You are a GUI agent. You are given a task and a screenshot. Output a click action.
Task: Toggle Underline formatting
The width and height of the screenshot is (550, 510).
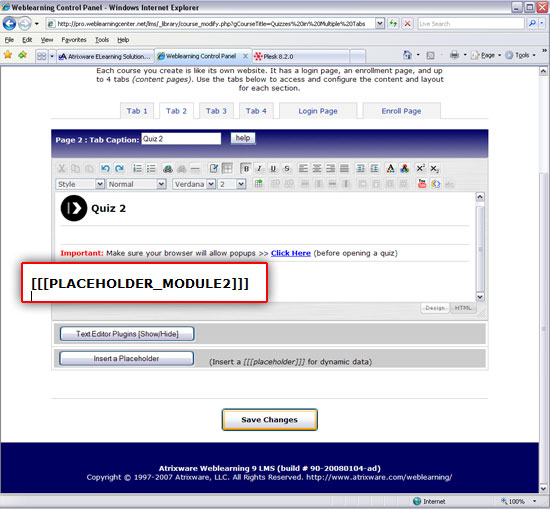tap(273, 169)
